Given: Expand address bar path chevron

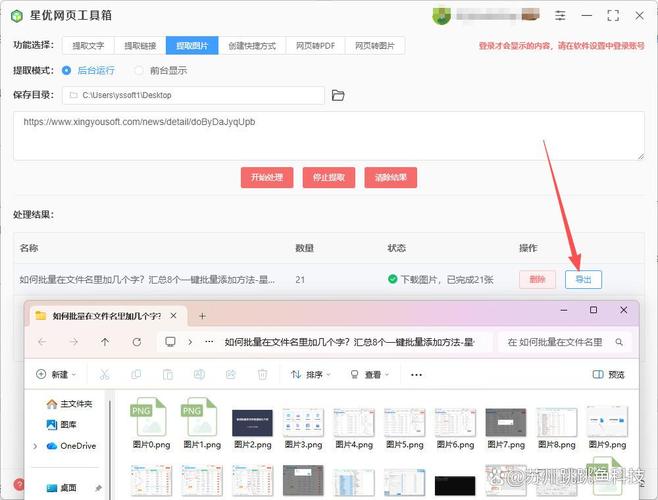Looking at the screenshot, I should pyautogui.click(x=190, y=342).
